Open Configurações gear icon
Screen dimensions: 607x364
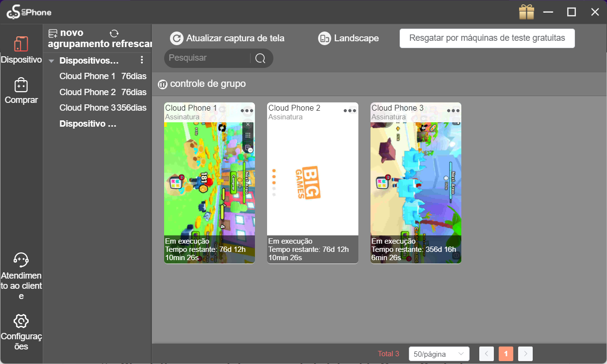(21, 321)
